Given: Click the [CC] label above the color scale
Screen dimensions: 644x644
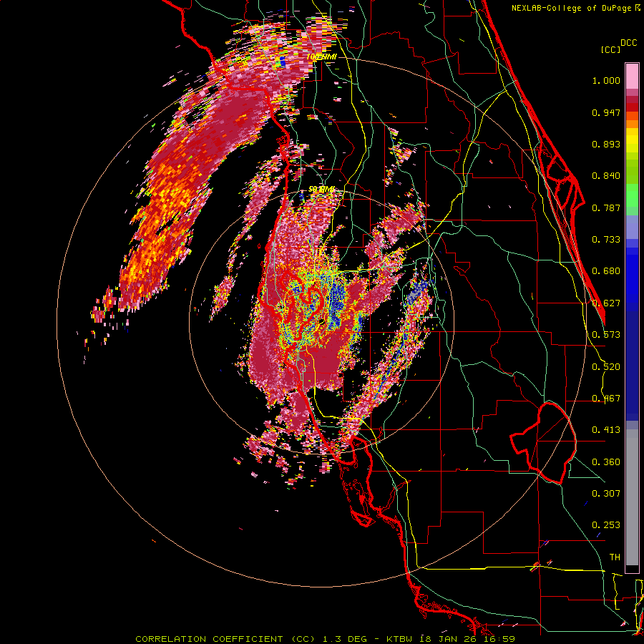Looking at the screenshot, I should pos(611,49).
